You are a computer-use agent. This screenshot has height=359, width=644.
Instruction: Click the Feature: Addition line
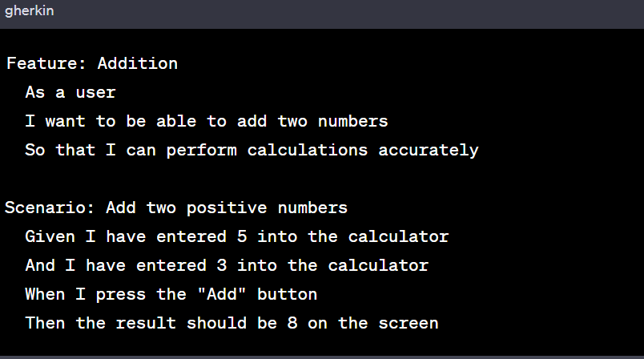[x=92, y=63]
